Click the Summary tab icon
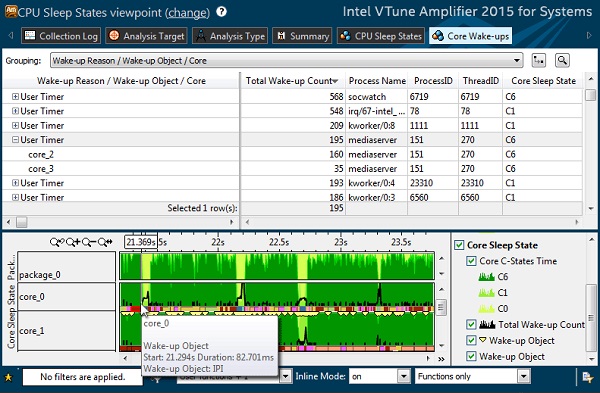The width and height of the screenshot is (600, 393). point(282,36)
